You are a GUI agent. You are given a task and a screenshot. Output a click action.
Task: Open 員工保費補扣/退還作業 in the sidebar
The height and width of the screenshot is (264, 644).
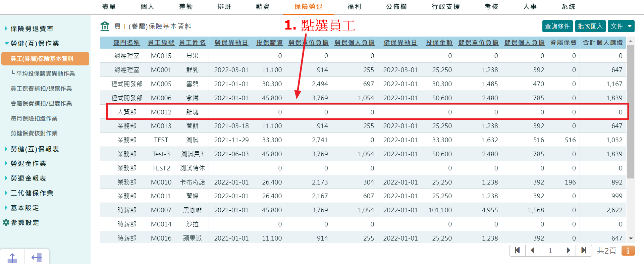[41, 89]
